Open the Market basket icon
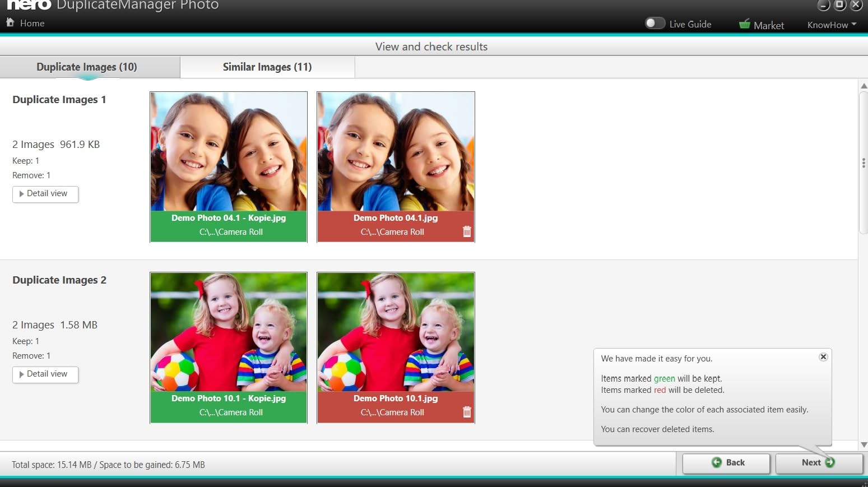The width and height of the screenshot is (868, 487). (744, 24)
